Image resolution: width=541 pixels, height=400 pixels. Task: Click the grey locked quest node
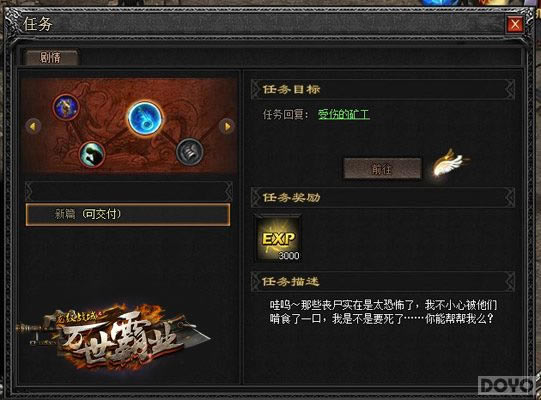190,152
